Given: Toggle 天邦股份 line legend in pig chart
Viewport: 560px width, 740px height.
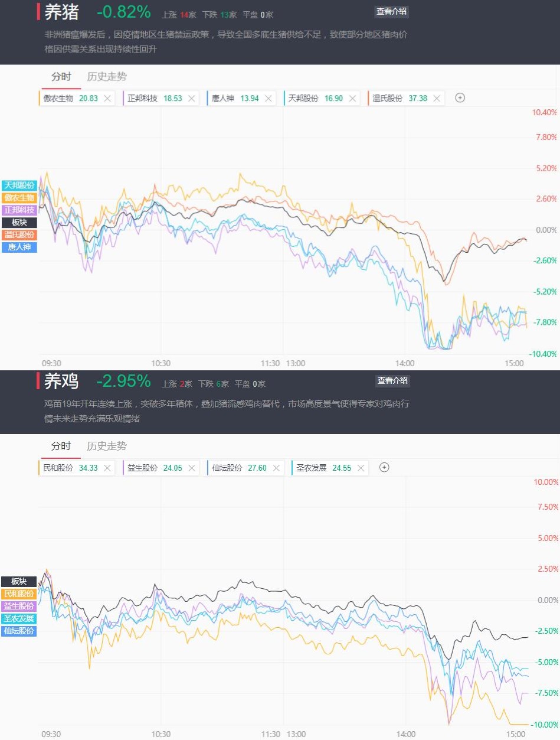Looking at the screenshot, I should [19, 185].
